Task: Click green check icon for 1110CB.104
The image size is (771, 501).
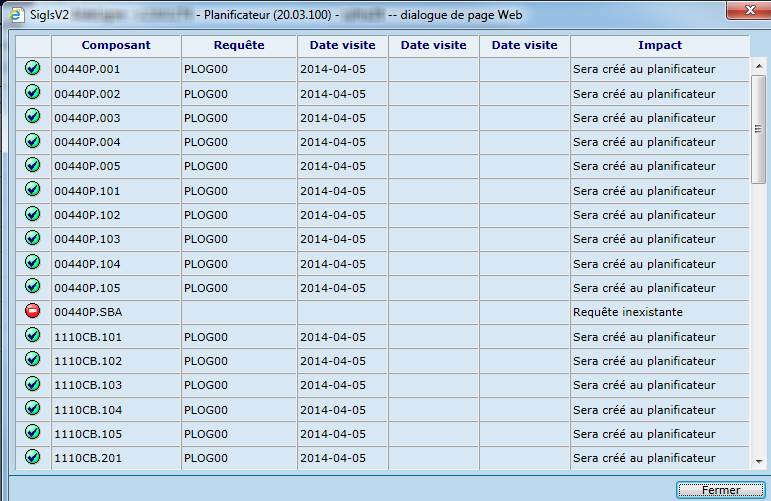Action: 32,409
